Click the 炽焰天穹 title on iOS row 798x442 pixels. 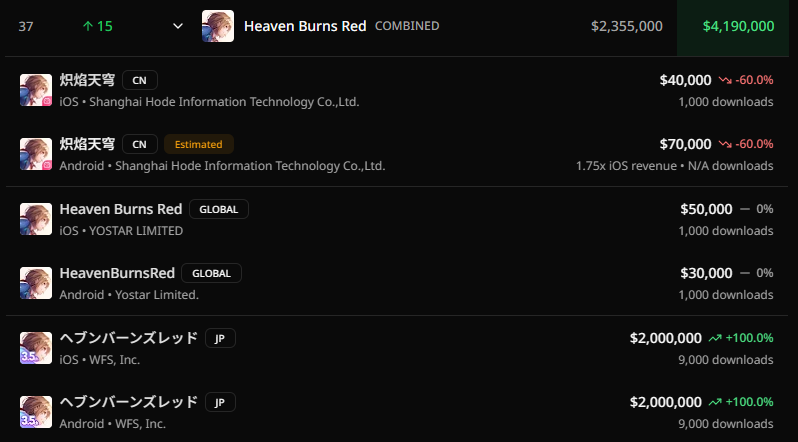87,80
